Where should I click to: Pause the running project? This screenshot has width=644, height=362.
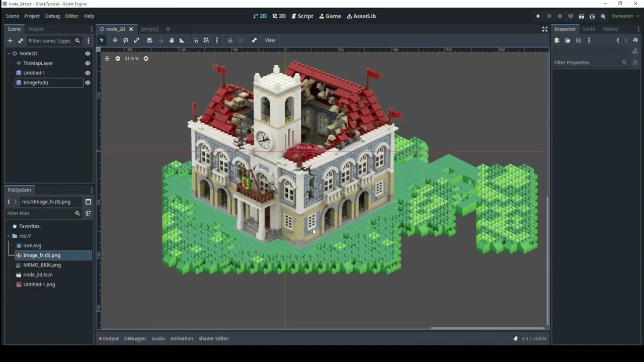pos(549,16)
